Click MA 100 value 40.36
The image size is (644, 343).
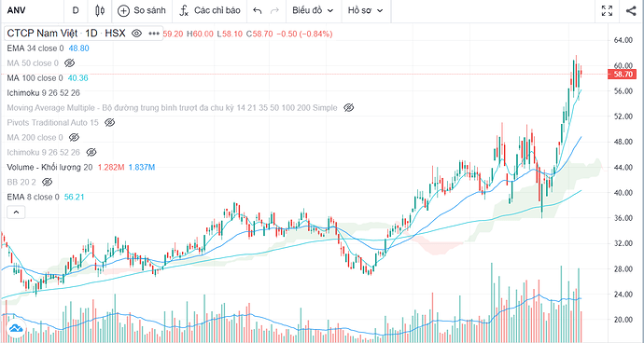pos(78,78)
